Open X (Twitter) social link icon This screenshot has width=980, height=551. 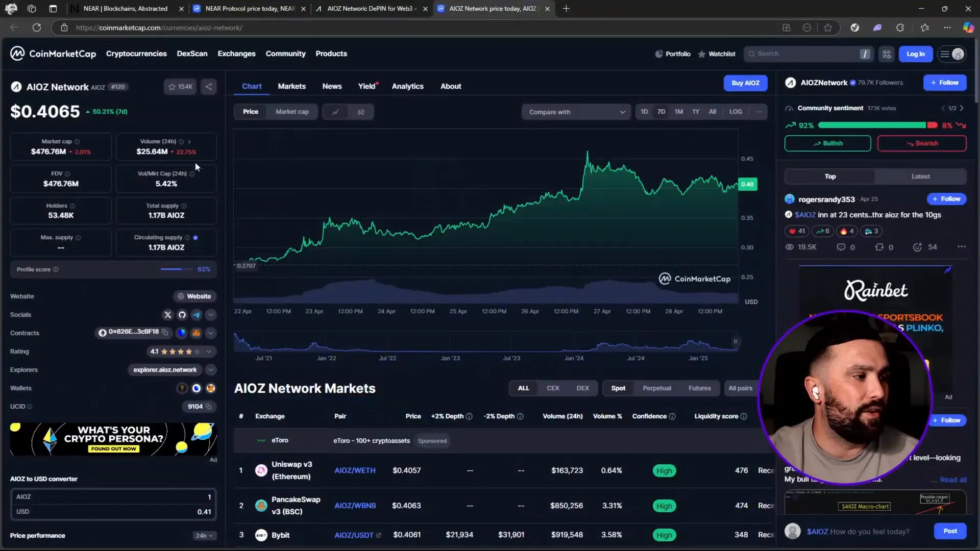point(167,315)
